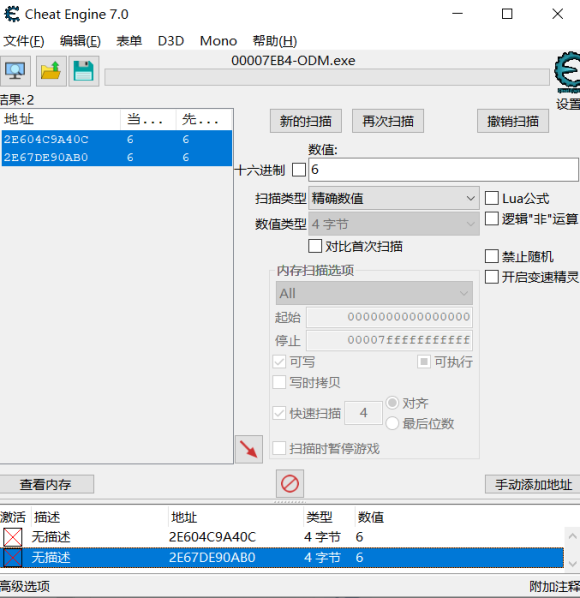Open the 编辑(E) menu

tap(80, 41)
